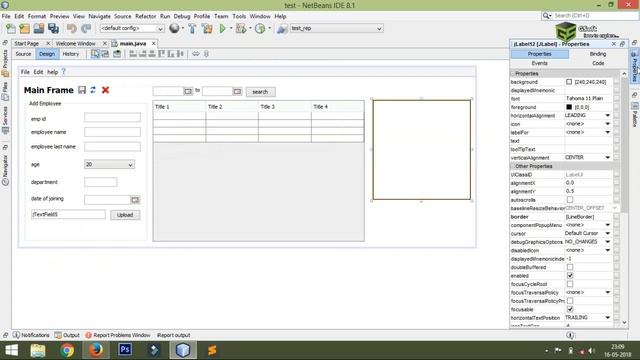Click the search button in the form

tap(260, 92)
